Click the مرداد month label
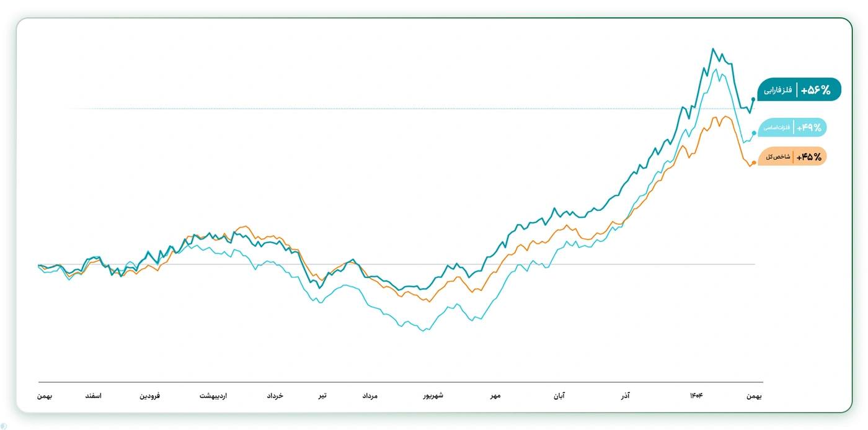The image size is (868, 430). point(370,396)
